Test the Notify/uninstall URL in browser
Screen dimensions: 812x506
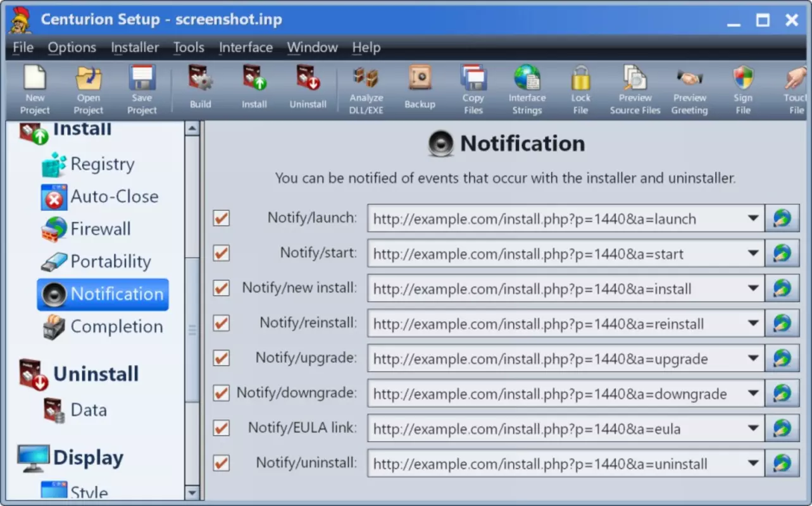pyautogui.click(x=782, y=464)
